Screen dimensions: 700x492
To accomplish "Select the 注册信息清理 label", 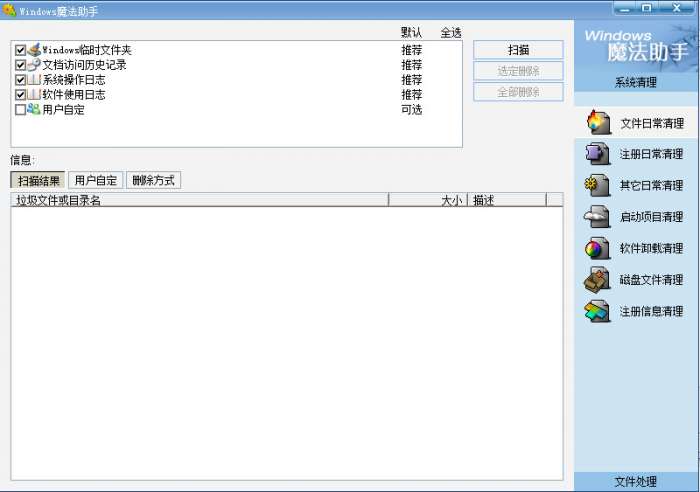I will coord(651,311).
